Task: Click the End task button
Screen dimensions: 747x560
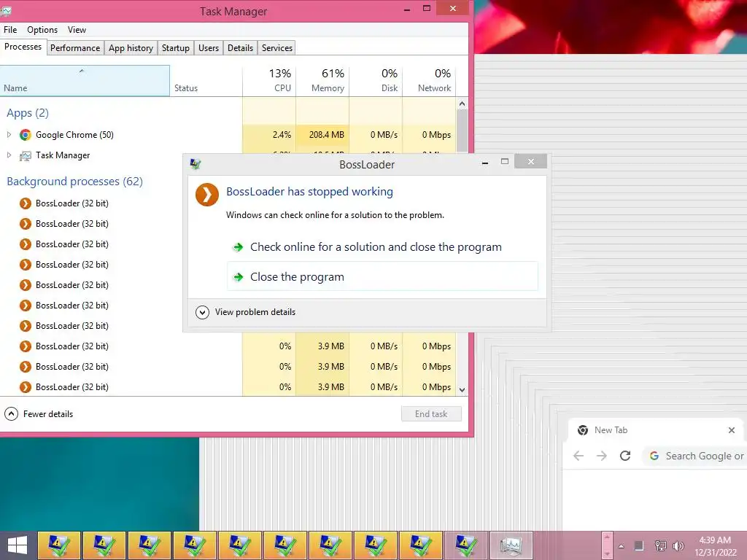Action: point(431,414)
